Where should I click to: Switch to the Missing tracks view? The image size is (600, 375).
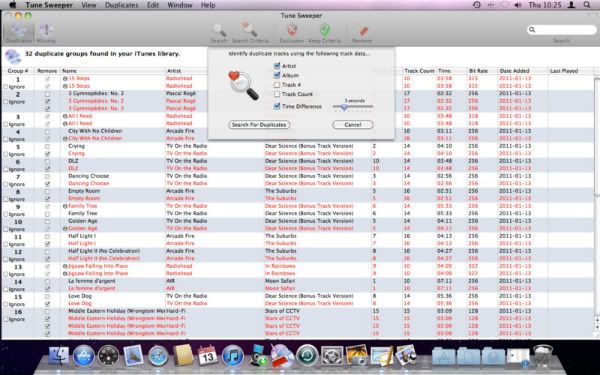tap(46, 33)
